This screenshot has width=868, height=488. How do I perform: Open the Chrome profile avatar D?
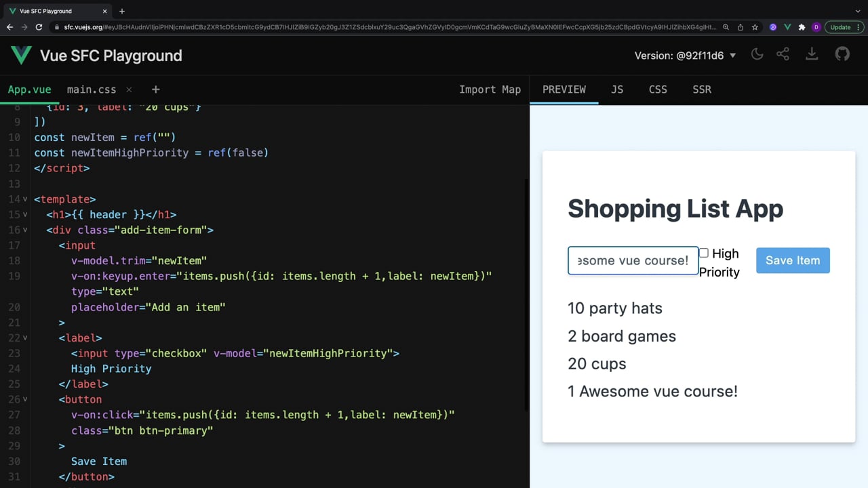[816, 27]
